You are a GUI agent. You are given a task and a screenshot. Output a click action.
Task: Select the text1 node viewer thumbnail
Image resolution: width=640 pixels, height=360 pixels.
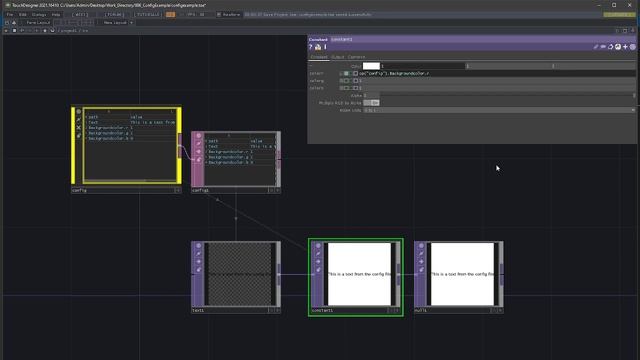[x=240, y=274]
